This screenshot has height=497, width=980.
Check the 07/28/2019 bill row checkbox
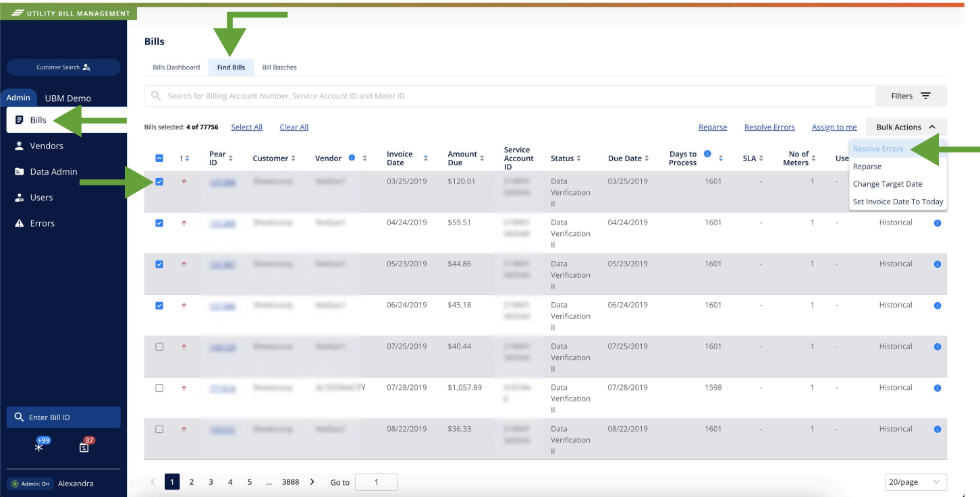[x=159, y=388]
